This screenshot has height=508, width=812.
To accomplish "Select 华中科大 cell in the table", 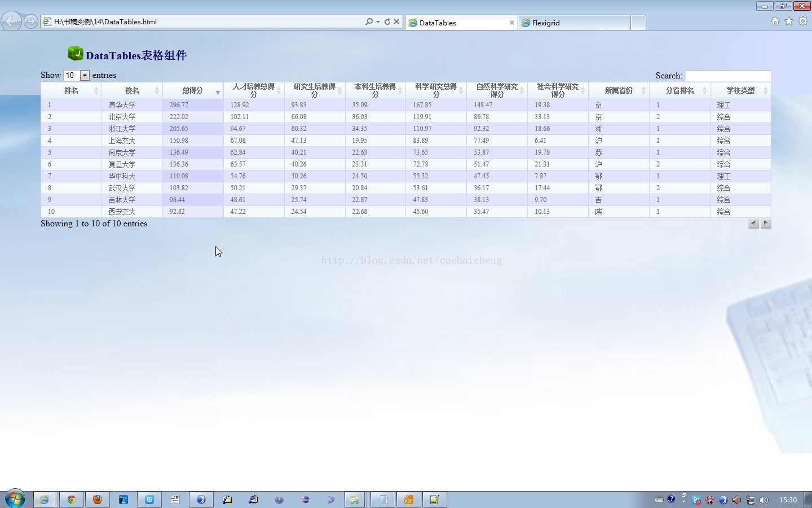I will click(x=132, y=176).
